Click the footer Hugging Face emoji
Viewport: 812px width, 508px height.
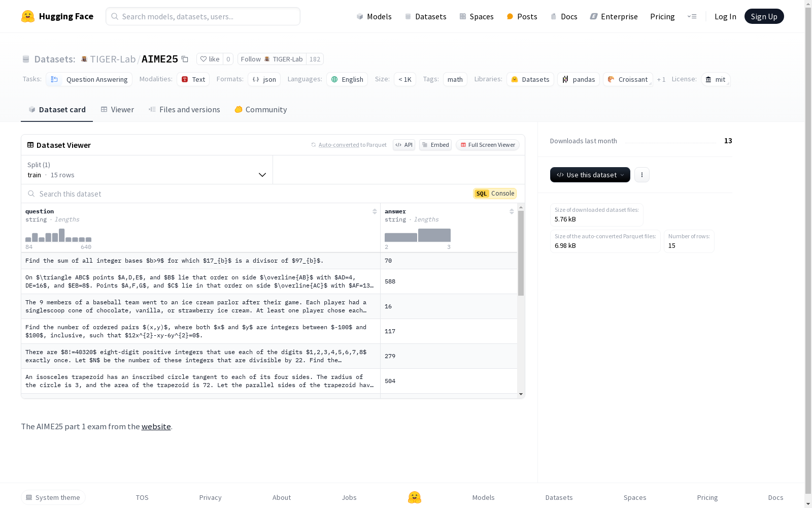(415, 497)
